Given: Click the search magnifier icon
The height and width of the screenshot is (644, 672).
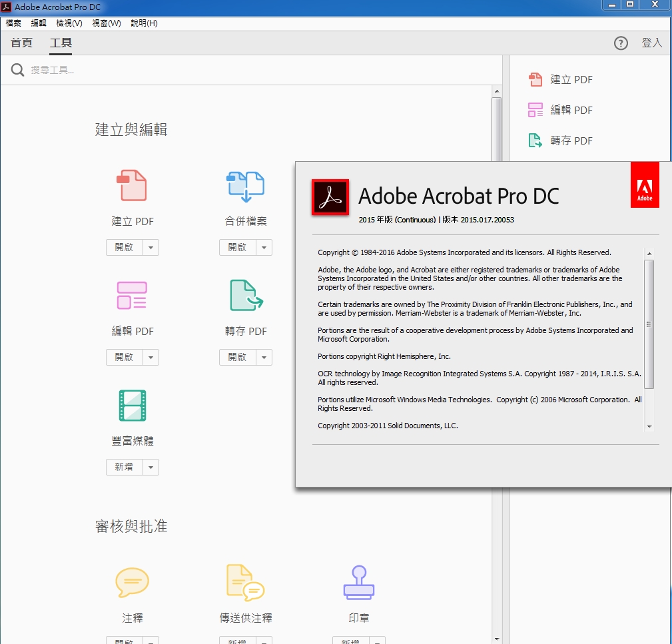Looking at the screenshot, I should [17, 70].
